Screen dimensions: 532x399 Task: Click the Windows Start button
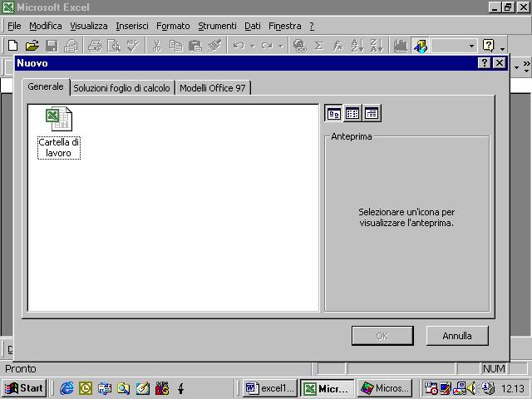pyautogui.click(x=24, y=388)
